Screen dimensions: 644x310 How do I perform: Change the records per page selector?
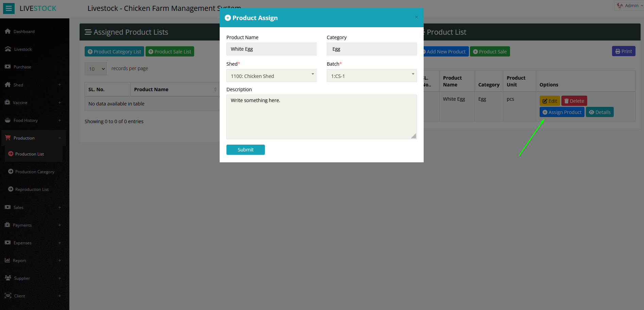tap(96, 69)
